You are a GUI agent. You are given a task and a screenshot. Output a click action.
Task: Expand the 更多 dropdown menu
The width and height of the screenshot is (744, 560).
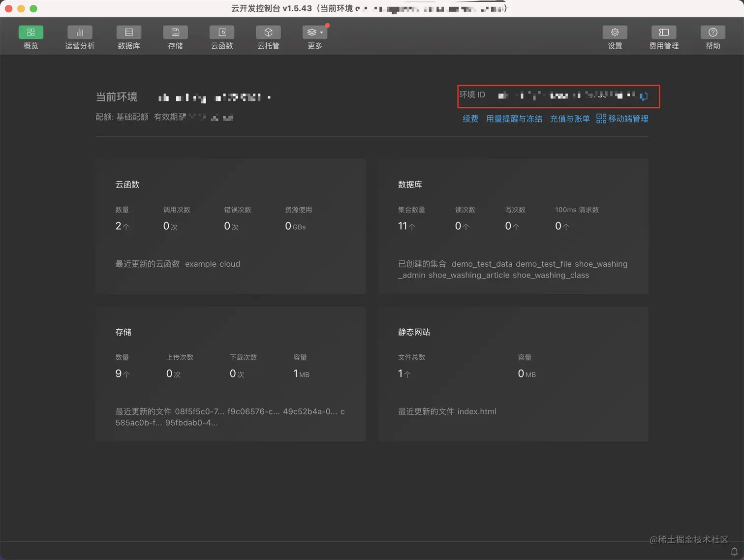tap(315, 37)
